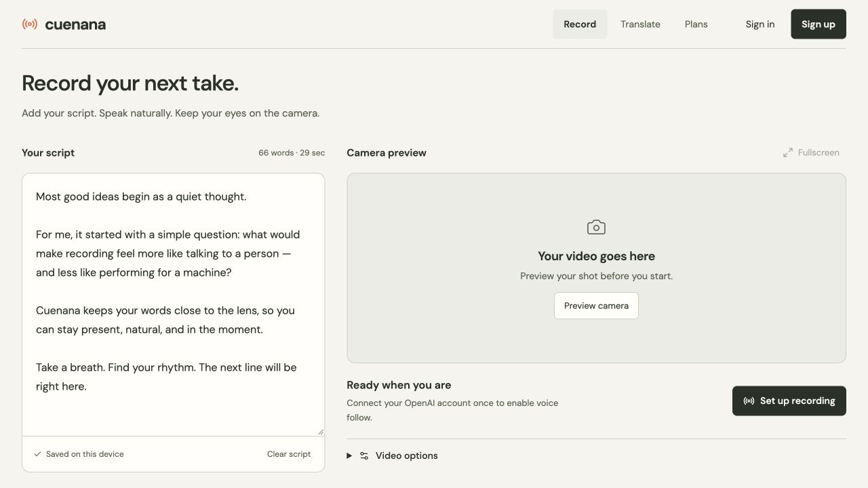
Task: Click the 'Add your script. Speak naturally.' subtitle
Action: pos(170,113)
